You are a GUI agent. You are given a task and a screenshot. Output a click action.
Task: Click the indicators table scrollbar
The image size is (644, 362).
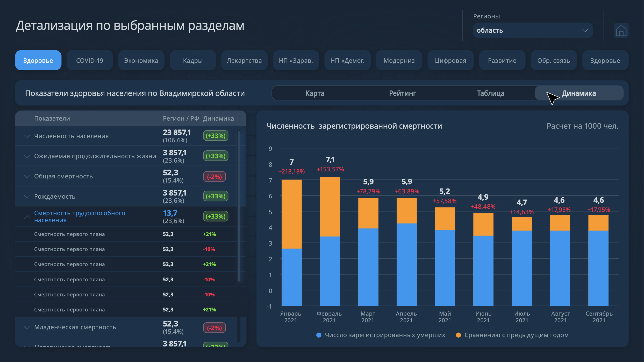tap(239, 206)
